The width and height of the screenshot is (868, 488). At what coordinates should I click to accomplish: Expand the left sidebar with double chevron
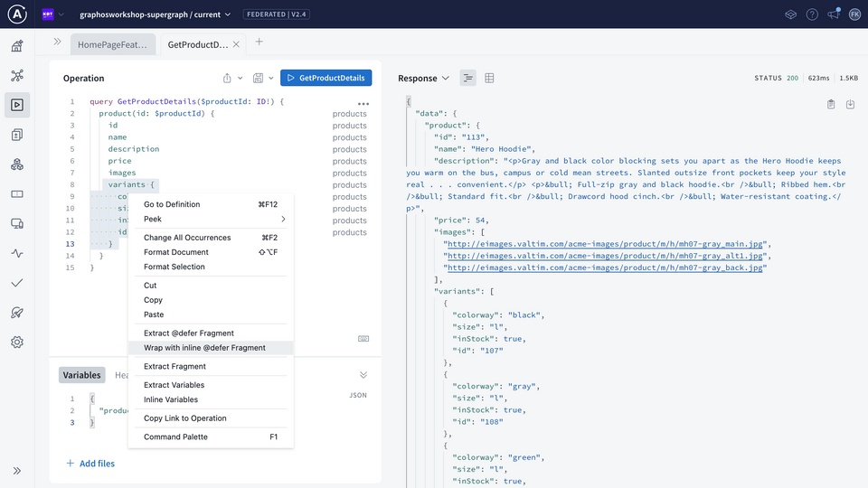pyautogui.click(x=17, y=471)
